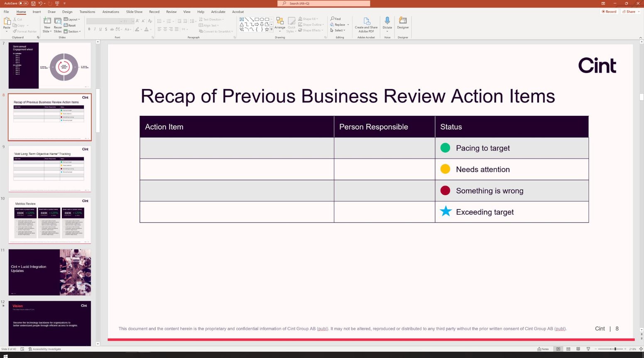Image resolution: width=644 pixels, height=358 pixels.
Task: Save the presentation from the Quick Access Toolbar
Action: [x=33, y=3]
